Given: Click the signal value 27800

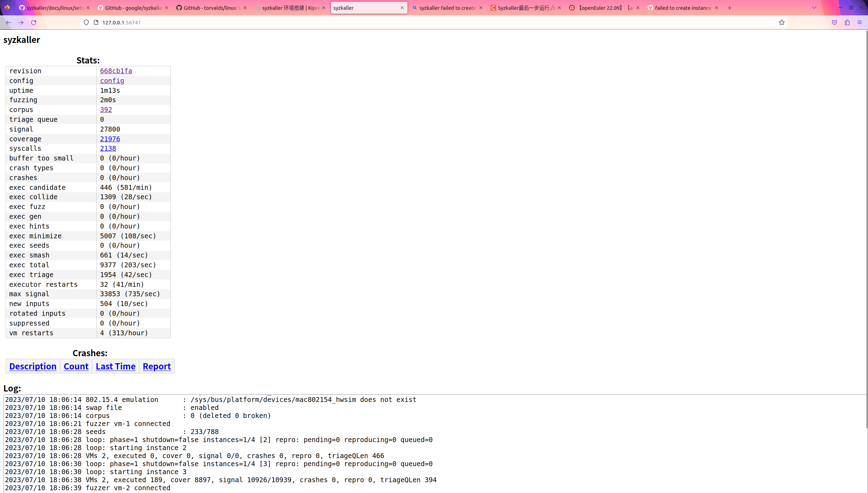Looking at the screenshot, I should 110,129.
